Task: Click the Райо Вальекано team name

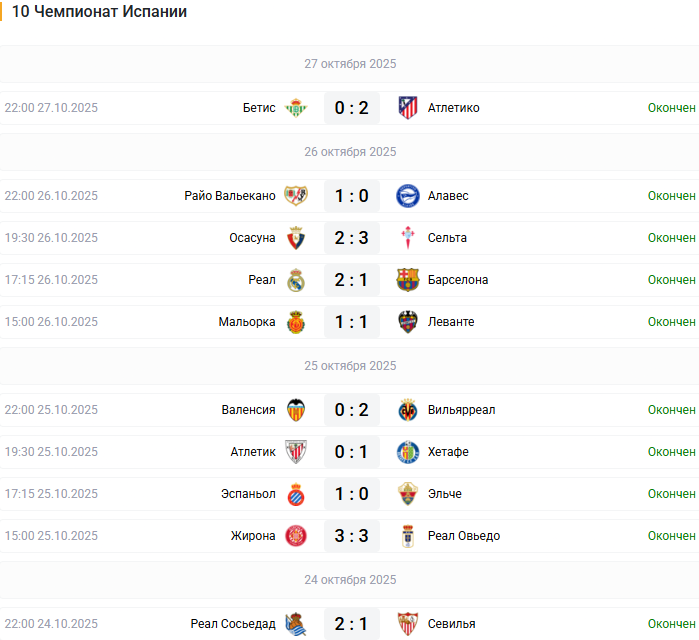Action: 230,196
